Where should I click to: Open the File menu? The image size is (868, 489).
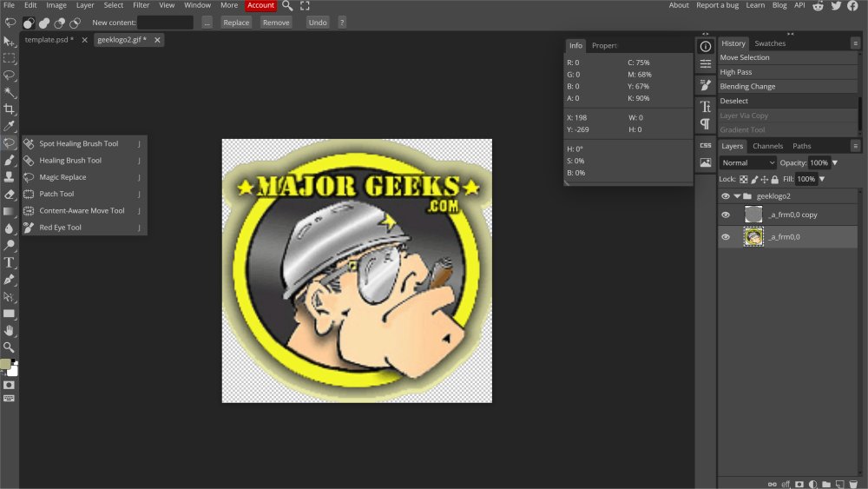click(9, 5)
